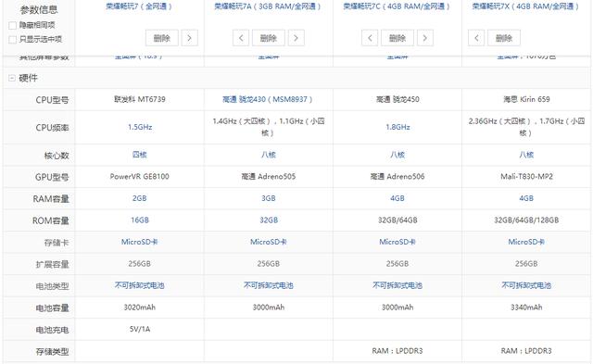593x364 pixels.
Task: Click the 16GB ROM link
Action: point(140,220)
